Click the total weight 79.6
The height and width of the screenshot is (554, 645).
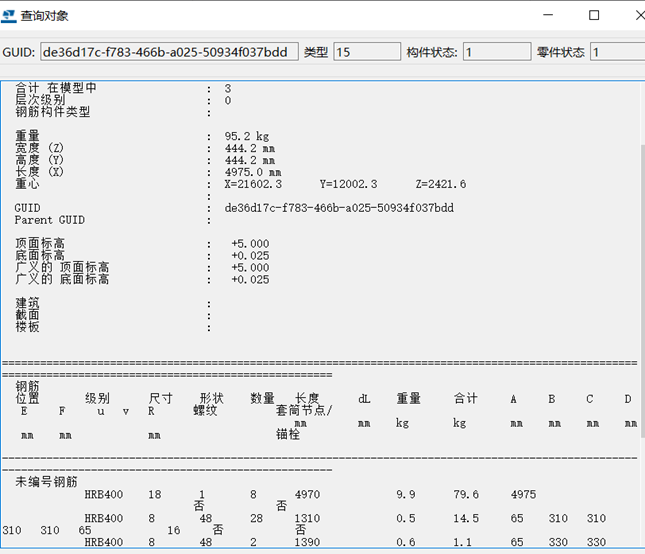(x=466, y=494)
